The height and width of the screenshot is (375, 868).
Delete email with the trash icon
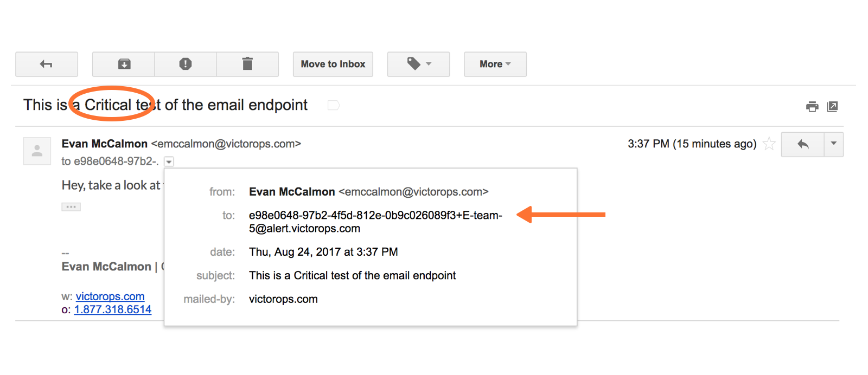pyautogui.click(x=247, y=64)
